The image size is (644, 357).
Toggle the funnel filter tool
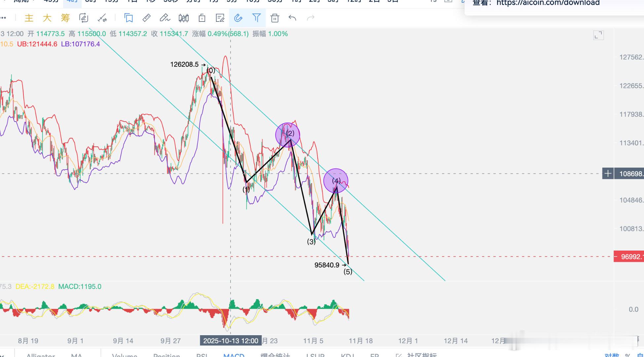coord(256,18)
